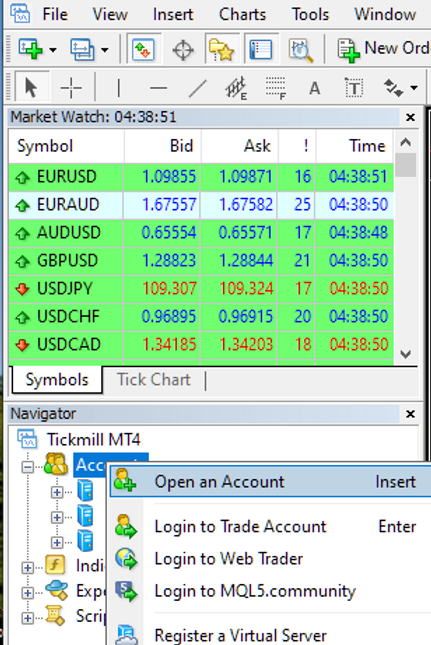Click the MetaTrader application icon in menu bar
Screen dimensions: 431x645
(21, 13)
